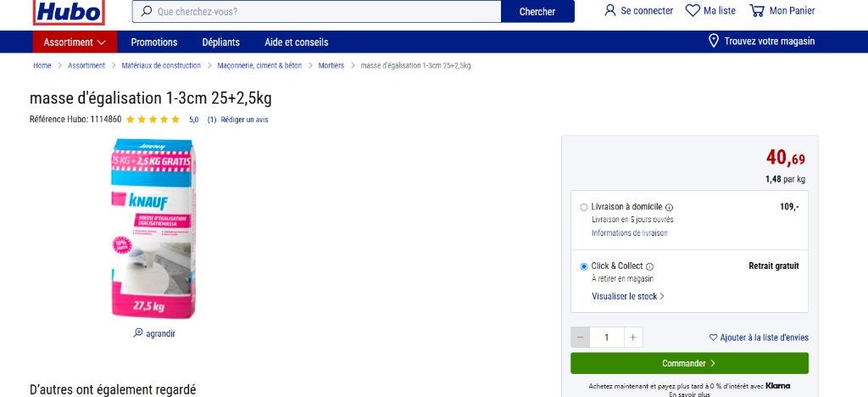Expand the Assortiment dropdown menu

[x=75, y=42]
